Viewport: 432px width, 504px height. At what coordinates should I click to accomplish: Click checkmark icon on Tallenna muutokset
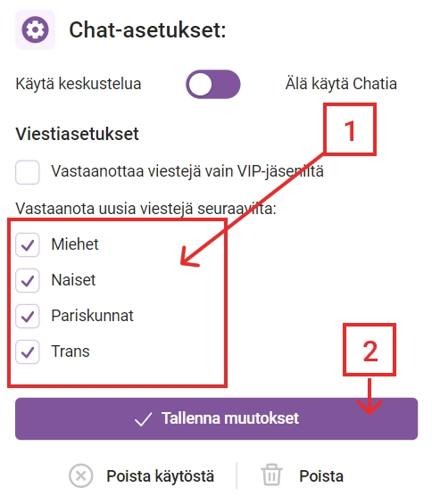click(x=143, y=419)
